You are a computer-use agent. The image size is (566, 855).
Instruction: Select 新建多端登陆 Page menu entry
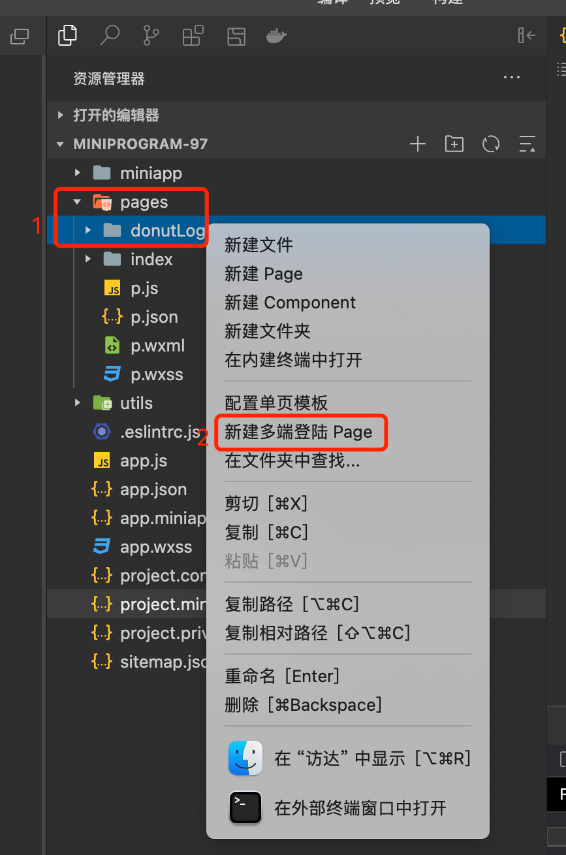[298, 432]
